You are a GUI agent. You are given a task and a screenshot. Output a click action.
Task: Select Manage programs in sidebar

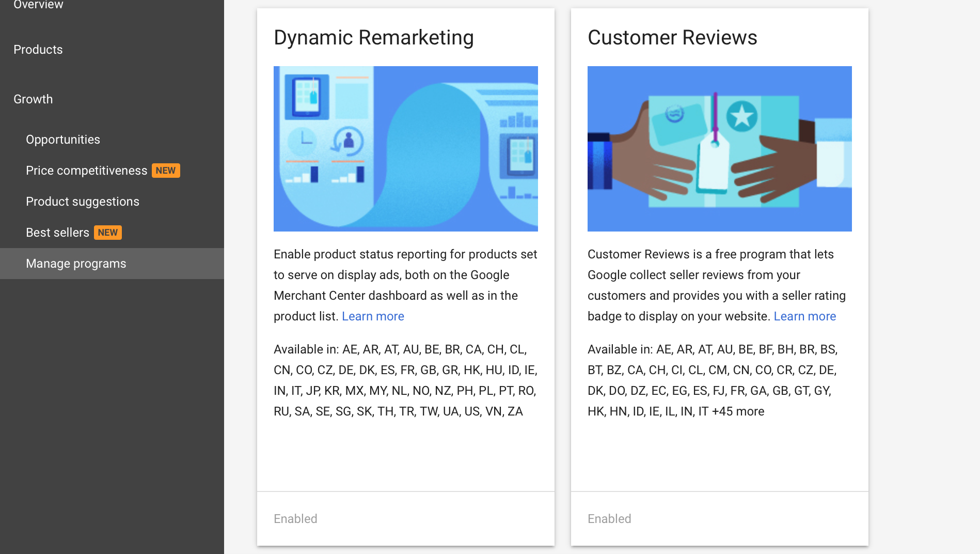tap(112, 264)
